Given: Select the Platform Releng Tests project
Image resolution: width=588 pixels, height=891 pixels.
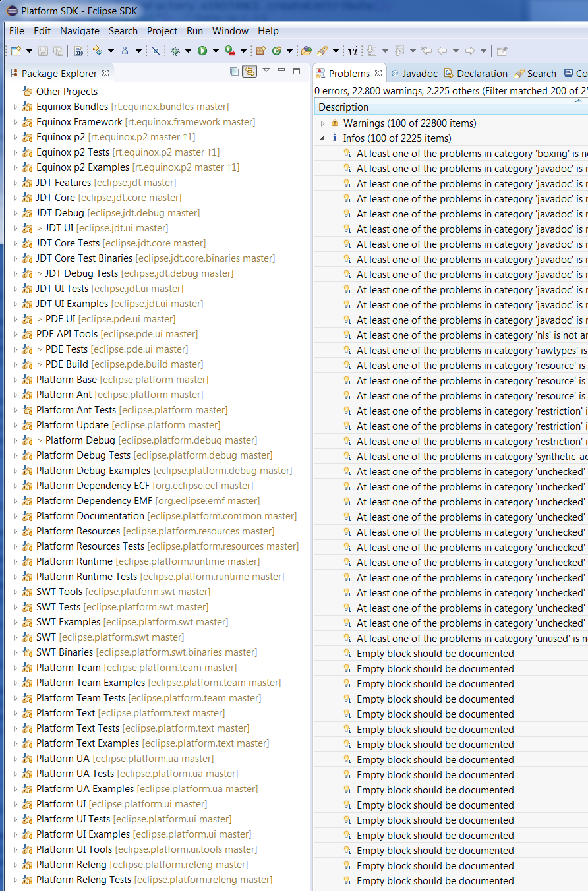Looking at the screenshot, I should point(154,880).
